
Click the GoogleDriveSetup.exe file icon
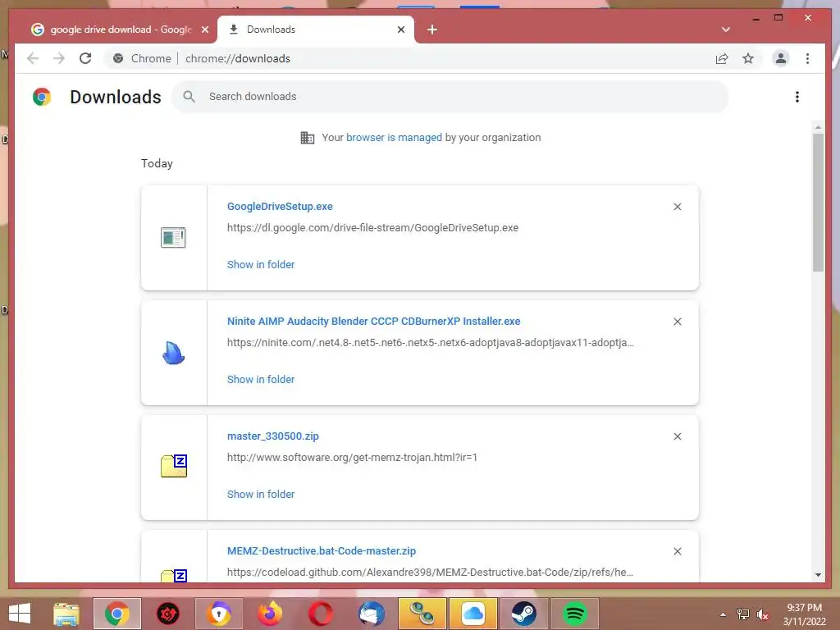(x=173, y=237)
